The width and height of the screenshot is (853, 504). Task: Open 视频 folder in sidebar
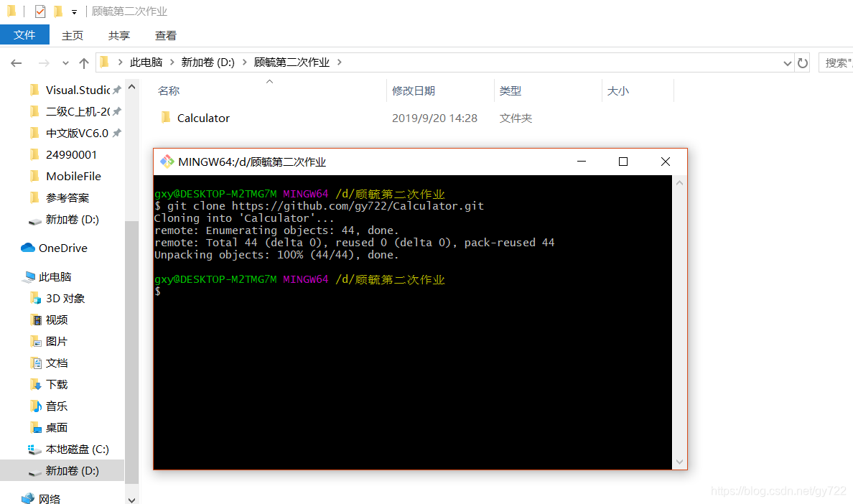click(x=56, y=319)
